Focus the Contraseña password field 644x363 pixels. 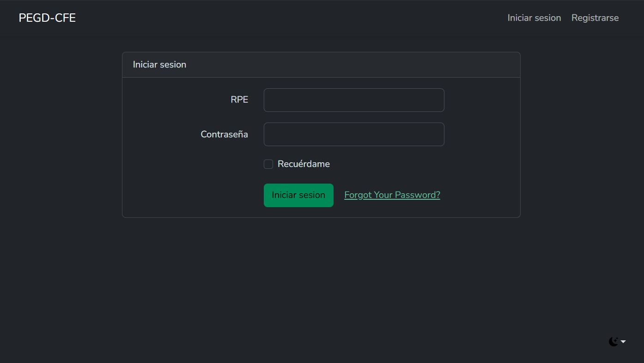[x=354, y=135]
